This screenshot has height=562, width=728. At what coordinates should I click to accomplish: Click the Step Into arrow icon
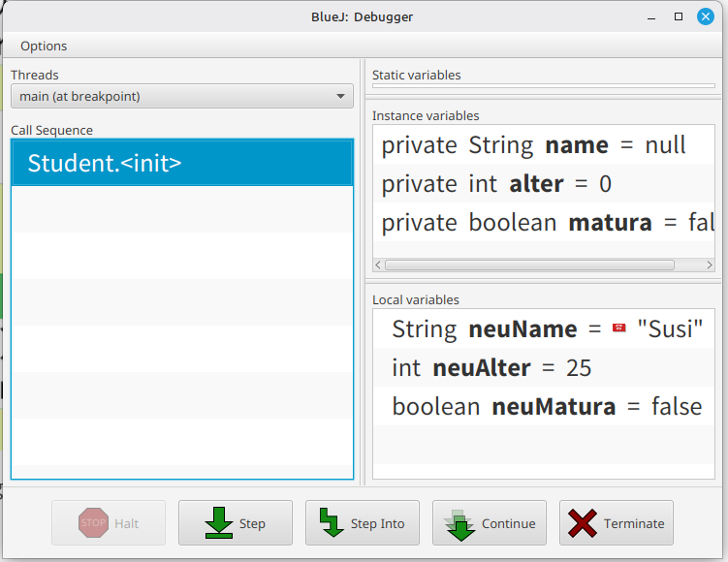tap(332, 523)
